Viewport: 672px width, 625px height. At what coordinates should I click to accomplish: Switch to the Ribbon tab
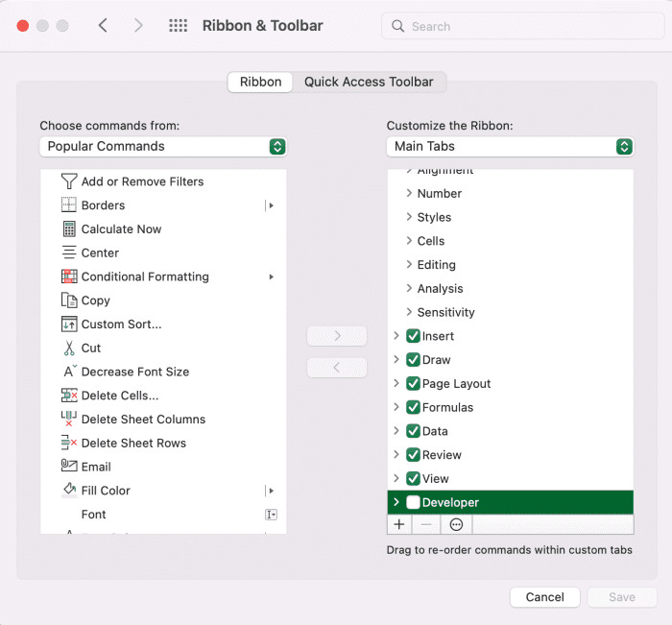tap(260, 82)
